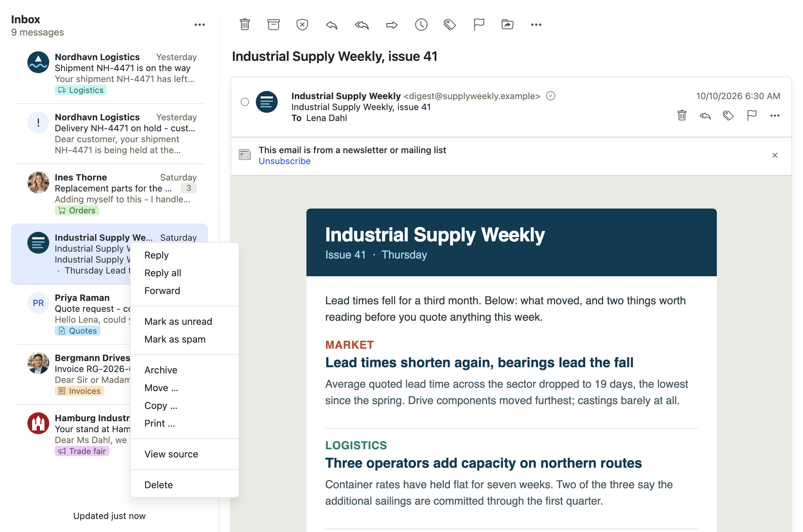The height and width of the screenshot is (532, 803).
Task: Select Delete from the context menu
Action: [x=185, y=485]
